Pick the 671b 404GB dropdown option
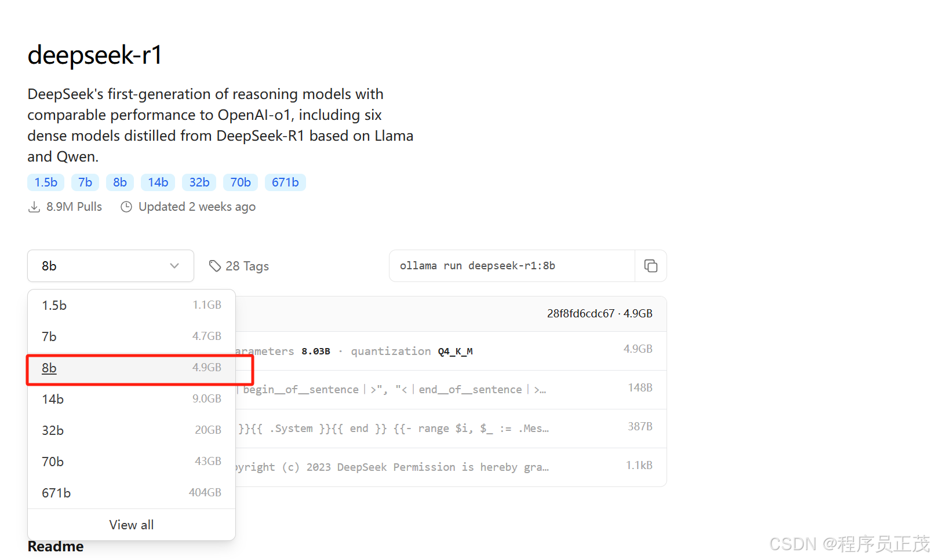The image size is (932, 560). pos(132,493)
